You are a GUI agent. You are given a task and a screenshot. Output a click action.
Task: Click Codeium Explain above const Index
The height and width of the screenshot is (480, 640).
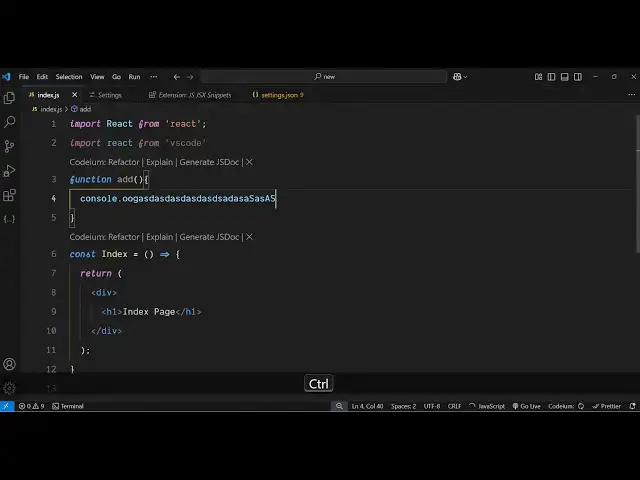[160, 237]
